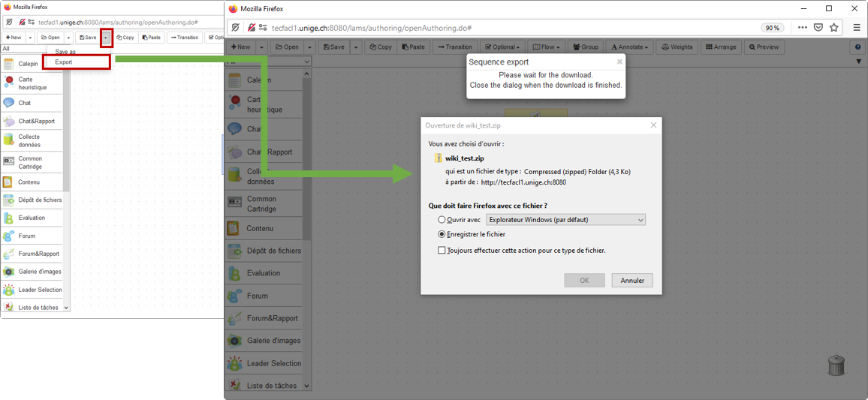Choose 'Save as' from the Save menu
Image resolution: width=868 pixels, height=400 pixels.
point(65,52)
